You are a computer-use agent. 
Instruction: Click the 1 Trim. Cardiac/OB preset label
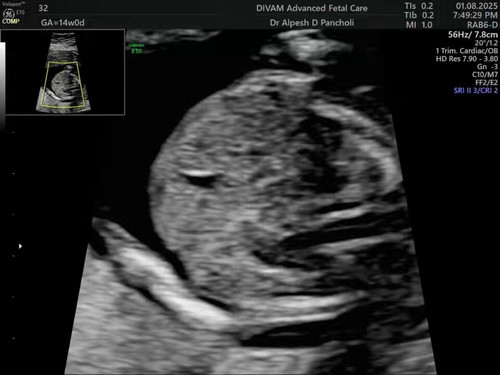[x=467, y=51]
